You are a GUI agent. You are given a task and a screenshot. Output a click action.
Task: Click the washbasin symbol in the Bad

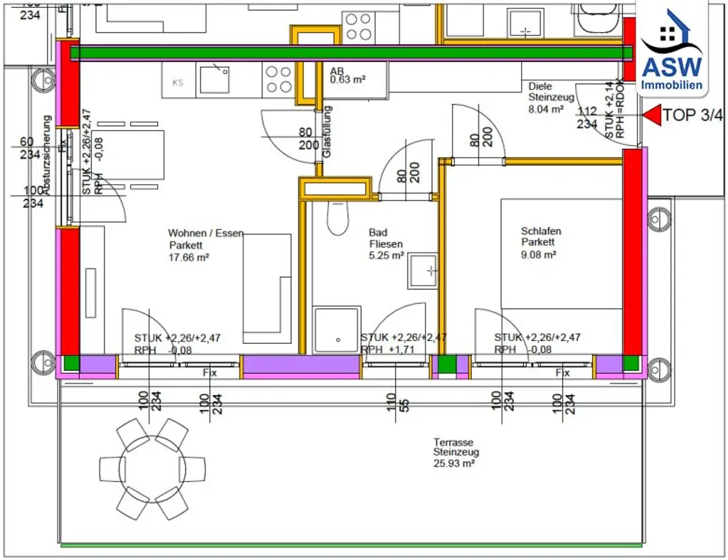point(422,271)
